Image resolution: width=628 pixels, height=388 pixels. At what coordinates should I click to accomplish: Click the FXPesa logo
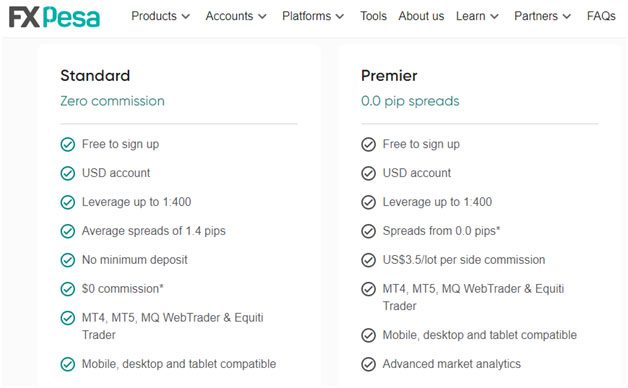(x=54, y=17)
